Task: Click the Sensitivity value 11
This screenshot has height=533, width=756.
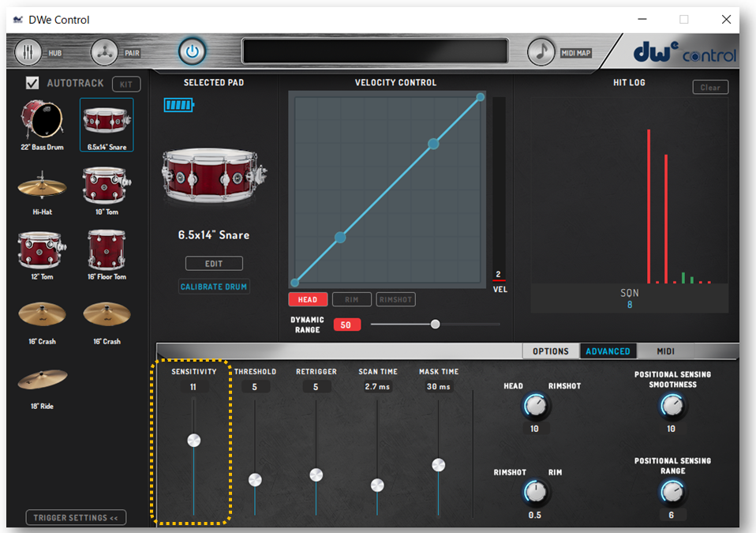Action: click(x=193, y=387)
